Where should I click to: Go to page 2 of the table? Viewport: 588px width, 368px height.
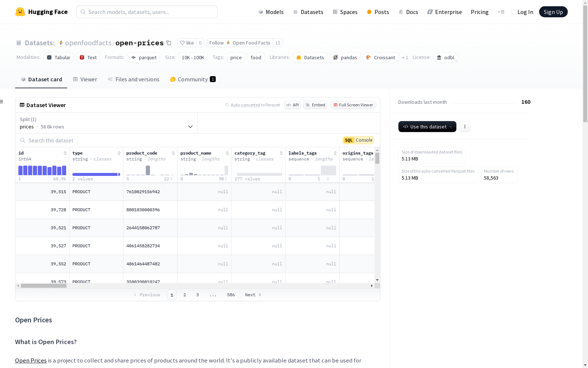coord(184,295)
